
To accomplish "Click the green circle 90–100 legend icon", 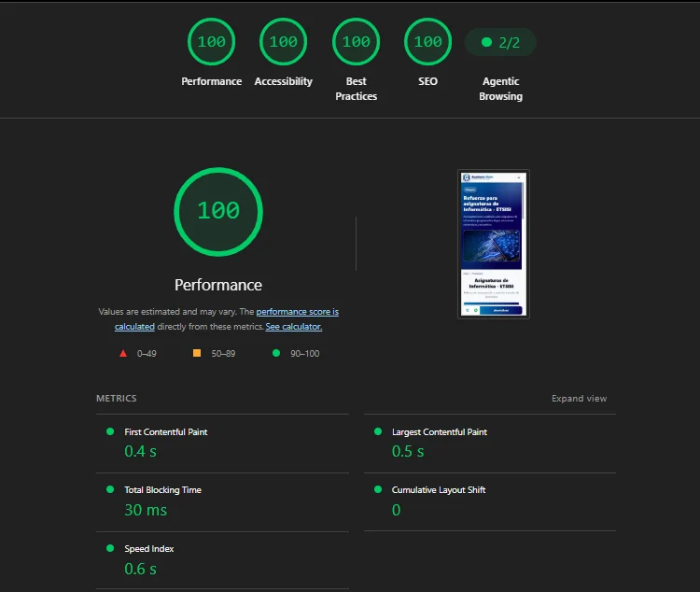I will tap(276, 353).
